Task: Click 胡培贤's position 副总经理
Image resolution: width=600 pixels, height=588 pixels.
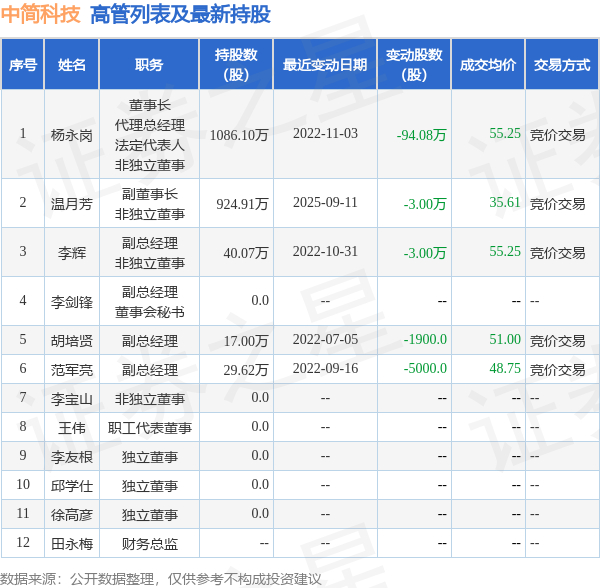Action: tap(150, 340)
